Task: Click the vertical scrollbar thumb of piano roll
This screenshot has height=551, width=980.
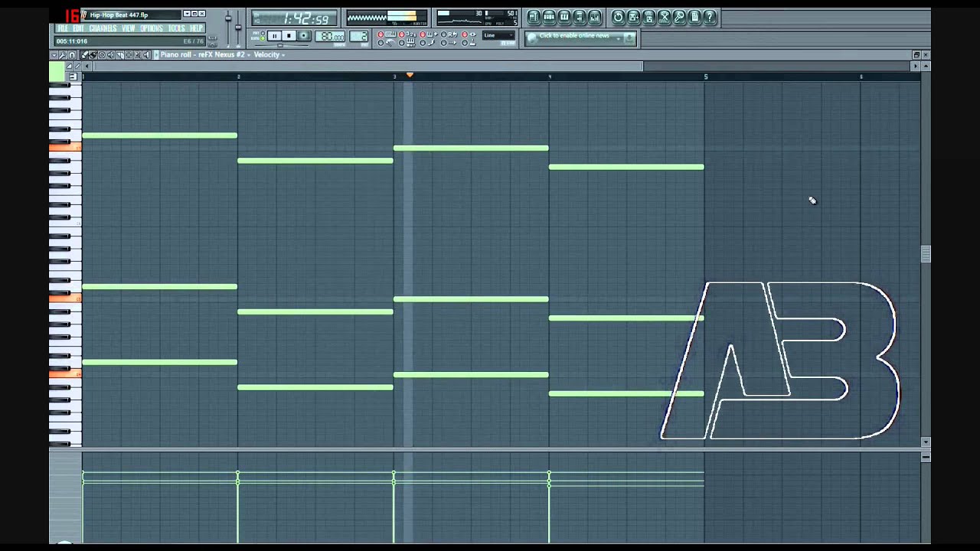Action: [926, 253]
